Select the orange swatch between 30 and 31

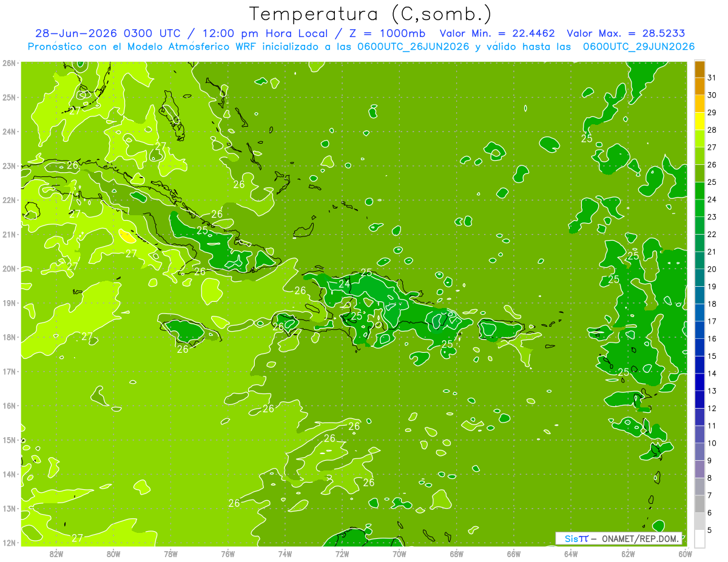[699, 87]
